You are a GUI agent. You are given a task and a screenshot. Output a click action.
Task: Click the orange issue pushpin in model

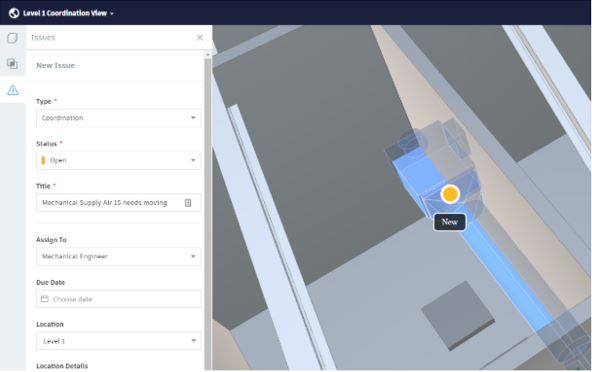[x=450, y=194]
